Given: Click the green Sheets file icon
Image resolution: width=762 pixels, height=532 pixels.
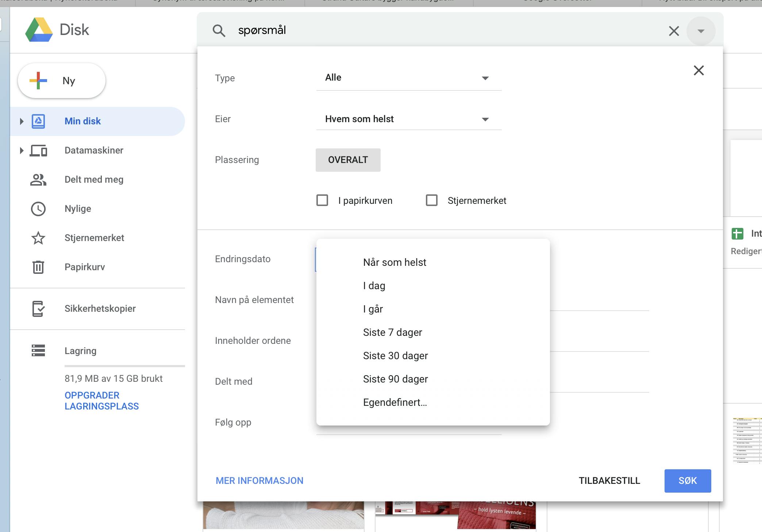Looking at the screenshot, I should 738,234.
